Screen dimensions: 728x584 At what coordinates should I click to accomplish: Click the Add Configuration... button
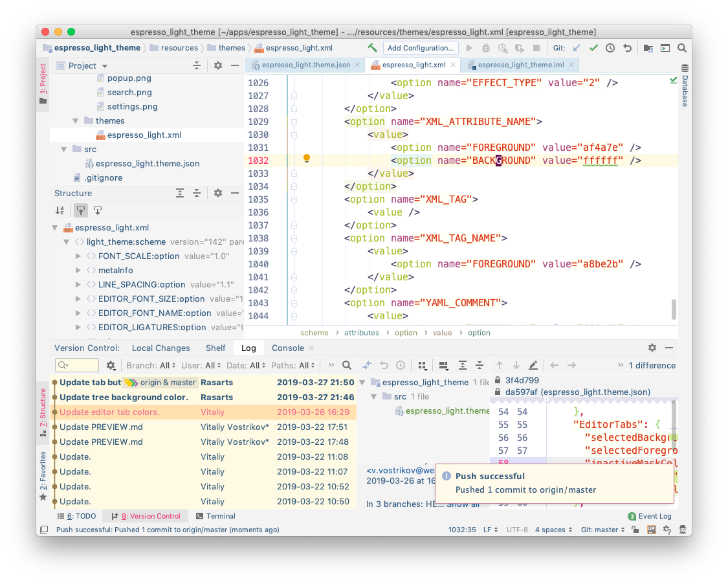point(421,48)
